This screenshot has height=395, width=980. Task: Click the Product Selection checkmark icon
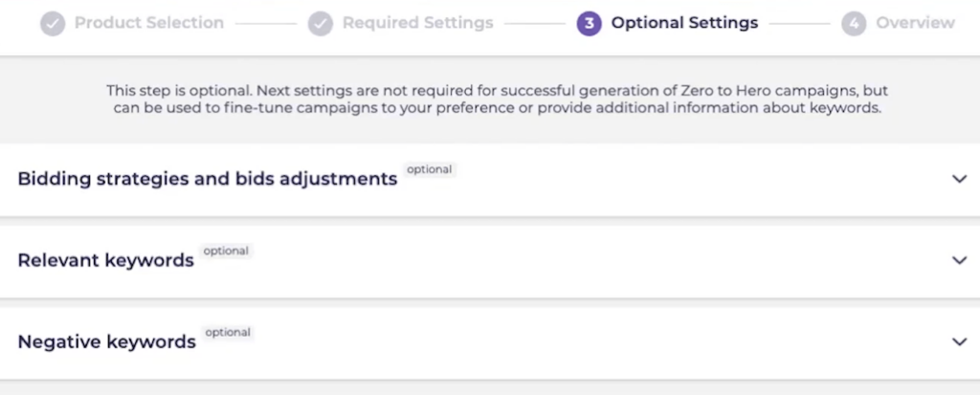[53, 24]
